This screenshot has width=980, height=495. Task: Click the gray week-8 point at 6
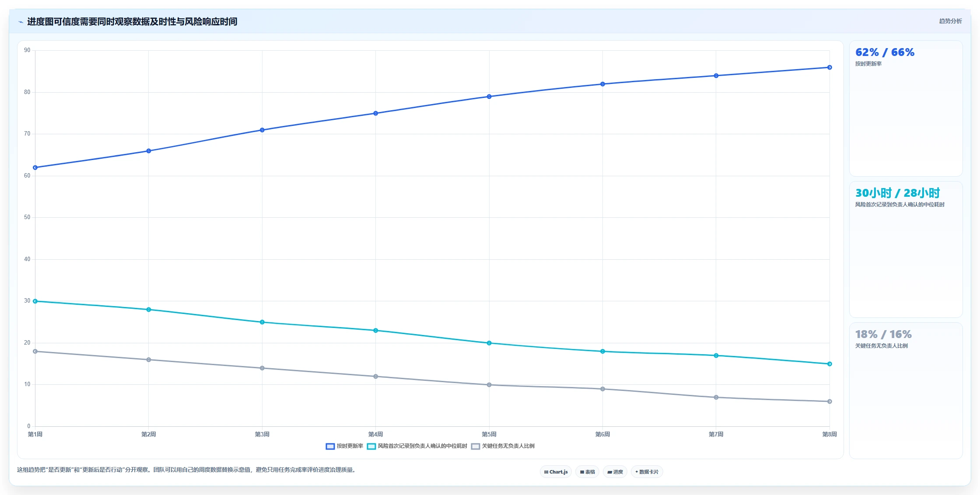(829, 401)
